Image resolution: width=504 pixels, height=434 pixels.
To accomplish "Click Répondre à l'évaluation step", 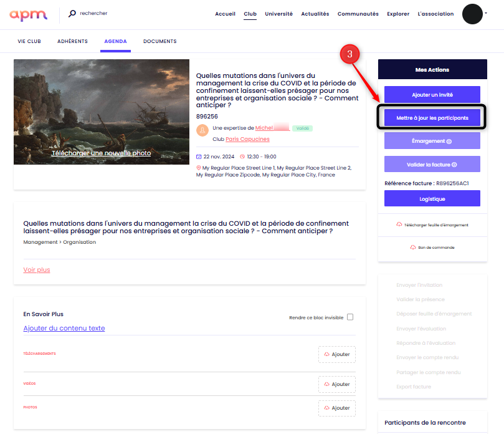I will [x=426, y=343].
